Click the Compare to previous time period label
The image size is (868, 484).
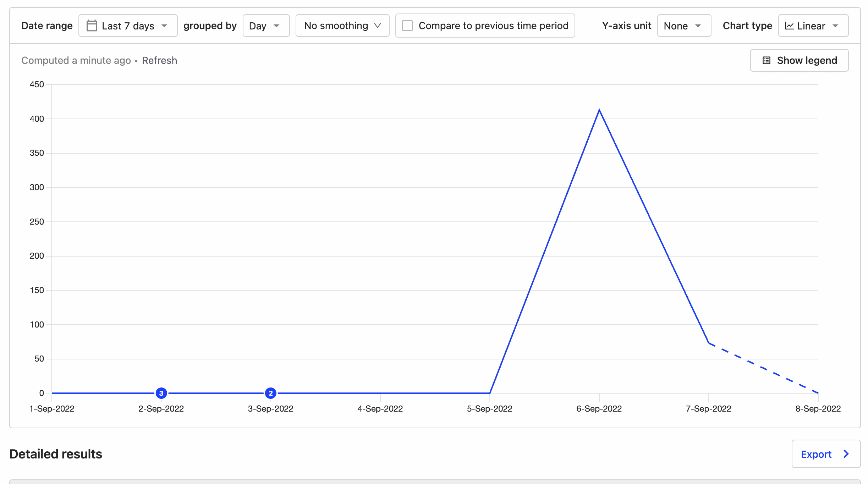pos(493,26)
